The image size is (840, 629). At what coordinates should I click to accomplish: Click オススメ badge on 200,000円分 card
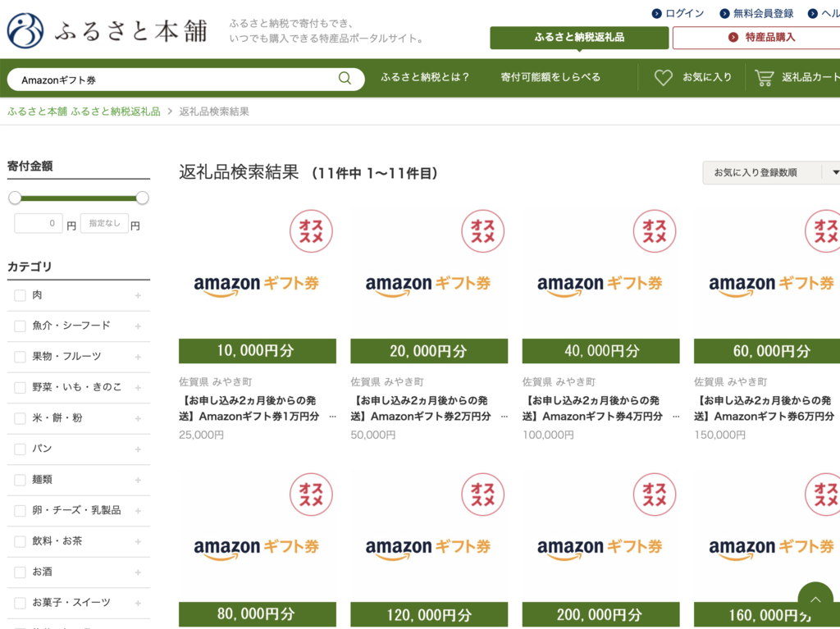point(654,494)
